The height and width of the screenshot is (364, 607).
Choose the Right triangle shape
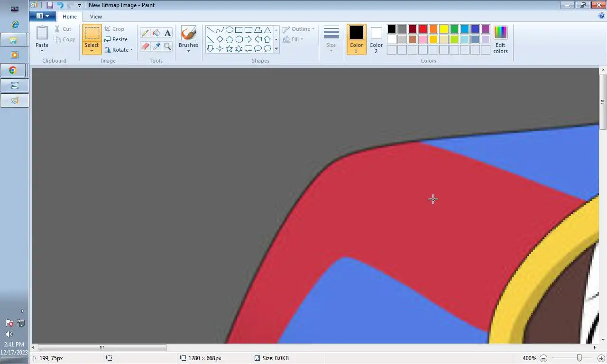(210, 39)
